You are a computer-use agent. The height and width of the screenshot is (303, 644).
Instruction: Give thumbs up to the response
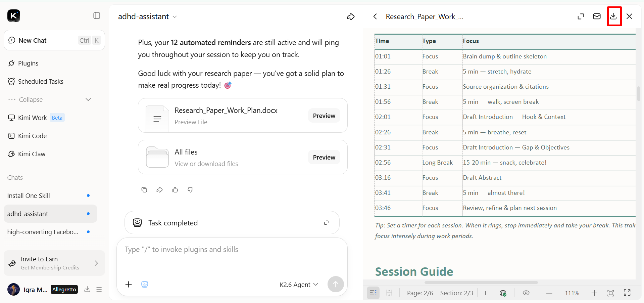(x=175, y=190)
